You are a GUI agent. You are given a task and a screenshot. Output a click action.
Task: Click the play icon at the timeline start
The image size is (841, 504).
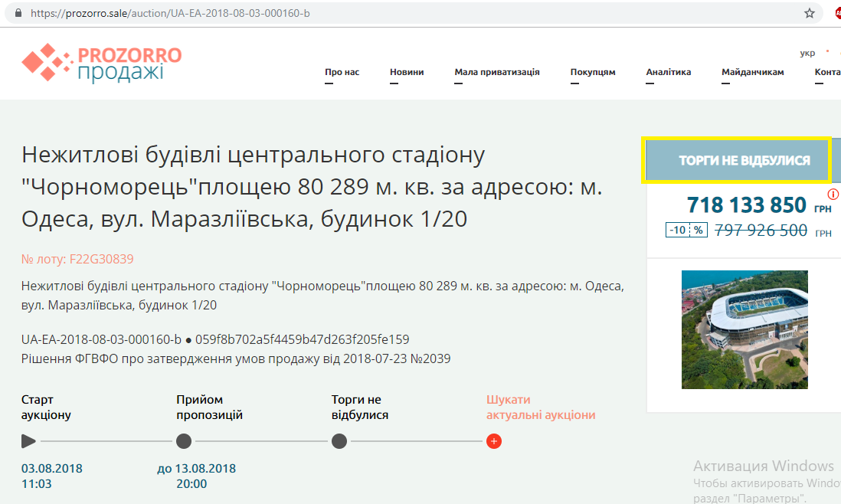(28, 441)
